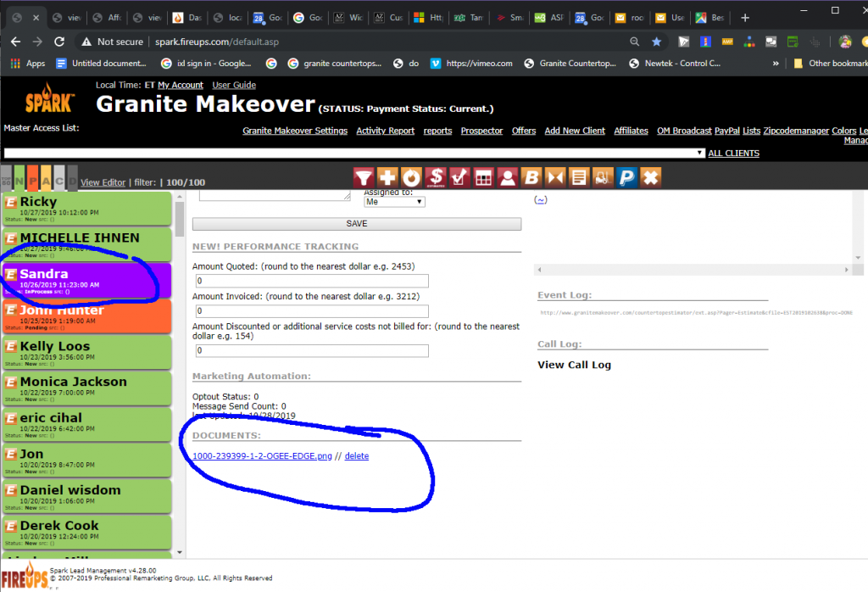
Task: Filter leads by green N status
Action: (19, 178)
